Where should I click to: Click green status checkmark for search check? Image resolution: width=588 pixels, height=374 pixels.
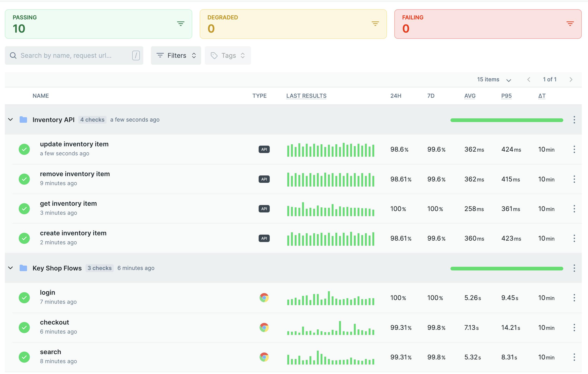(x=24, y=357)
